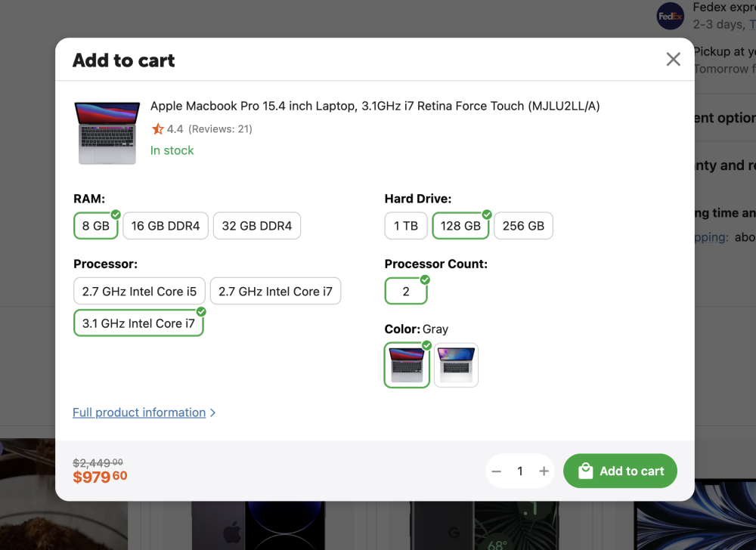
Task: Click the plus quantity icon
Action: [544, 471]
